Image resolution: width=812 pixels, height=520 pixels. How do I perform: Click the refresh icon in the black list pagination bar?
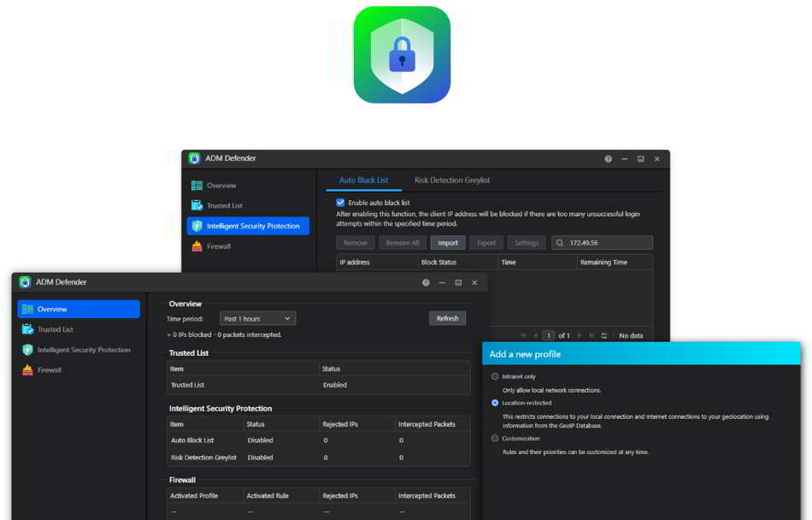click(603, 335)
